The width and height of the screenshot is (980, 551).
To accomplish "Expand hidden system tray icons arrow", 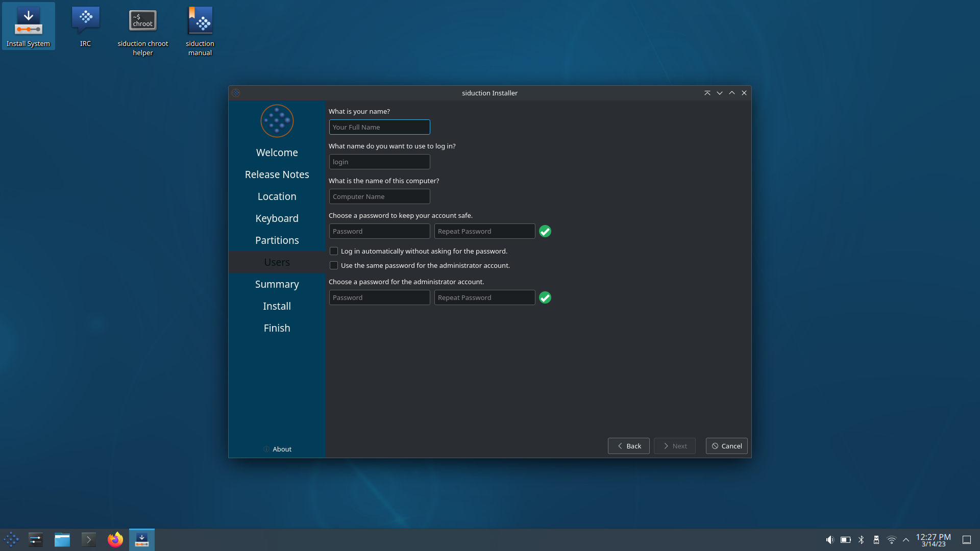I will click(906, 540).
